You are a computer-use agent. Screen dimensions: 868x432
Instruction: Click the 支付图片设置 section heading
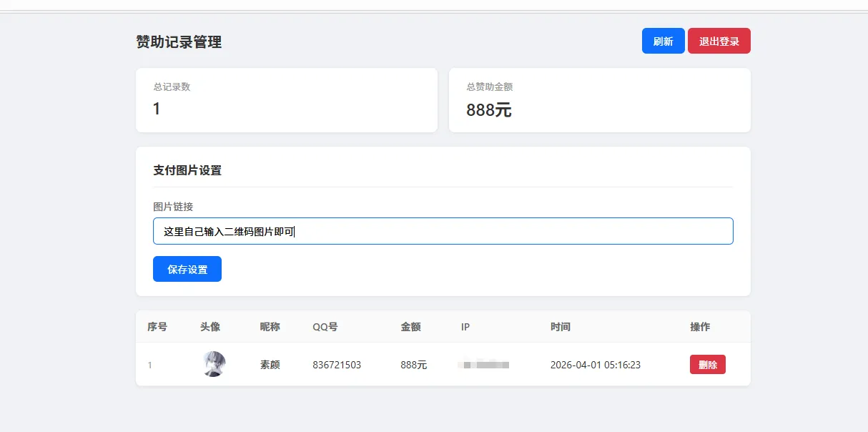click(187, 170)
